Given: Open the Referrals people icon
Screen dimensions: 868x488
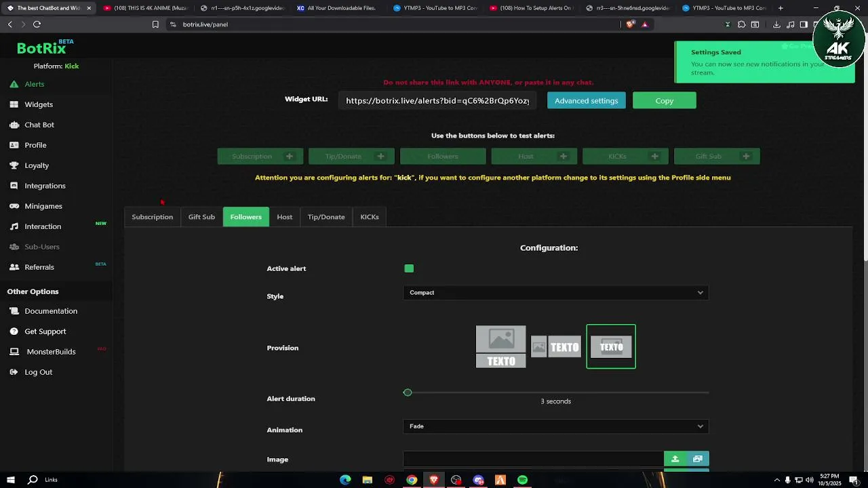Looking at the screenshot, I should pos(14,267).
